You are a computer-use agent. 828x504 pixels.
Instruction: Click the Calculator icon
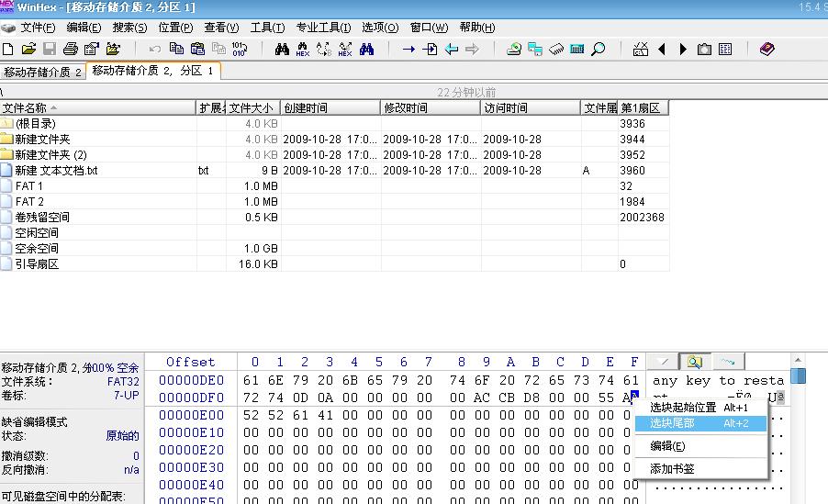coord(577,50)
